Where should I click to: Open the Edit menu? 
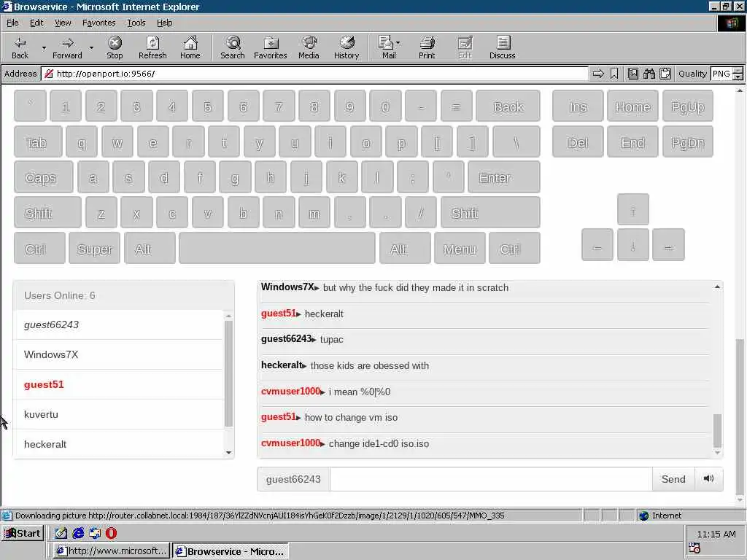click(x=36, y=23)
